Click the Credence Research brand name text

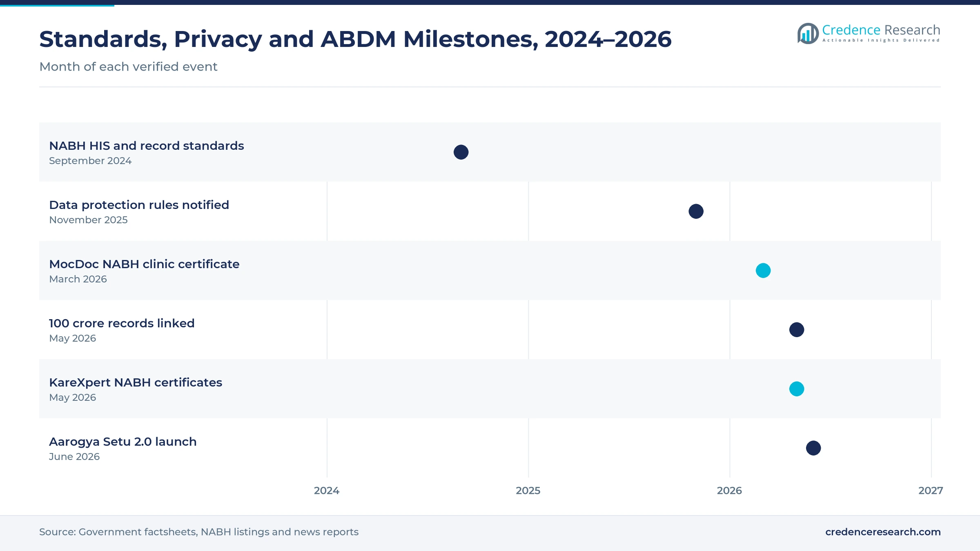click(x=881, y=30)
